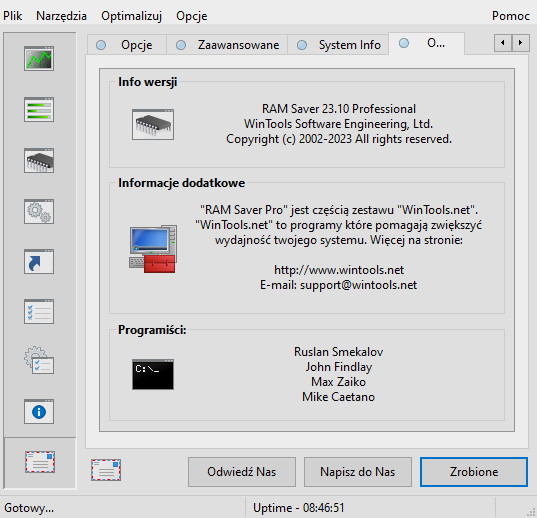Image resolution: width=537 pixels, height=518 pixels.
Task: Click the name Max Zaiko
Action: (x=339, y=382)
